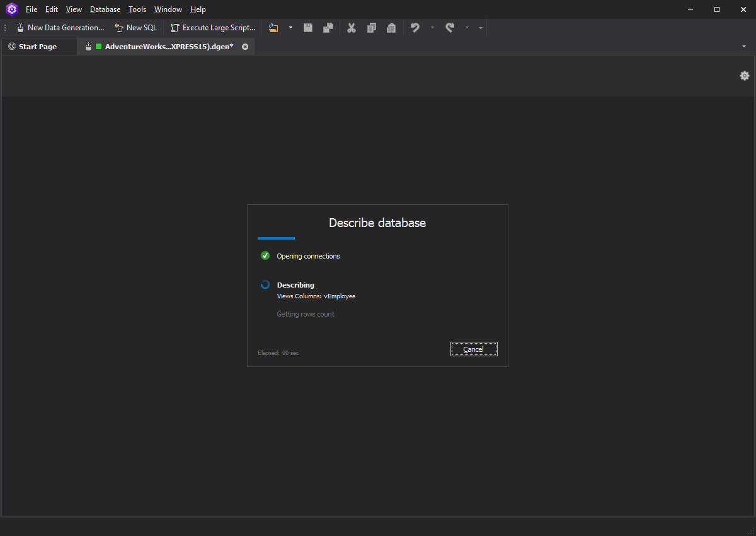Screen dimensions: 756x536
Task: Select the New Data Generation toolbar icon
Action: tap(20, 27)
